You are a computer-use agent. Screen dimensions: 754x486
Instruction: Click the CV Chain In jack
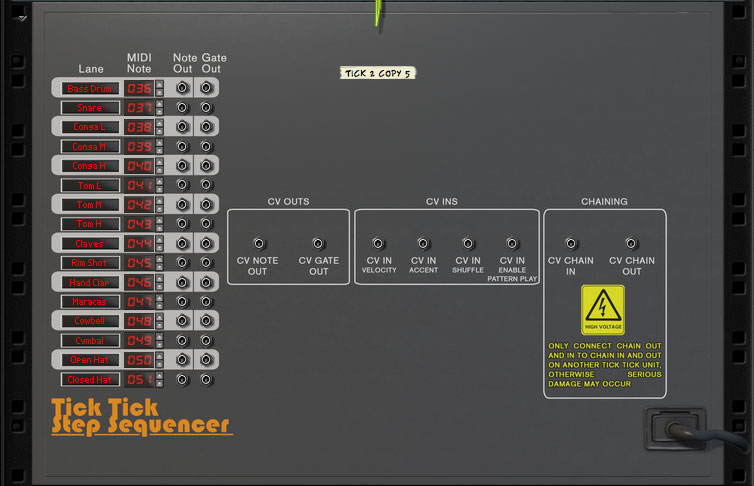click(x=571, y=243)
